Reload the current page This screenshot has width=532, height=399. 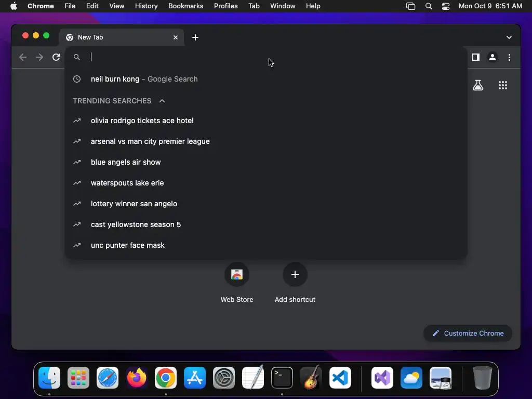[x=56, y=57]
